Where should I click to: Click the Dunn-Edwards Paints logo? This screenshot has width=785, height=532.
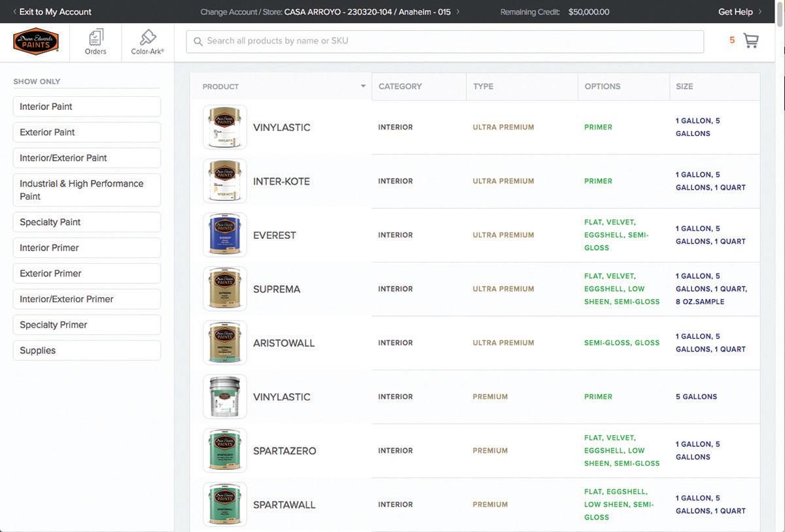click(36, 42)
